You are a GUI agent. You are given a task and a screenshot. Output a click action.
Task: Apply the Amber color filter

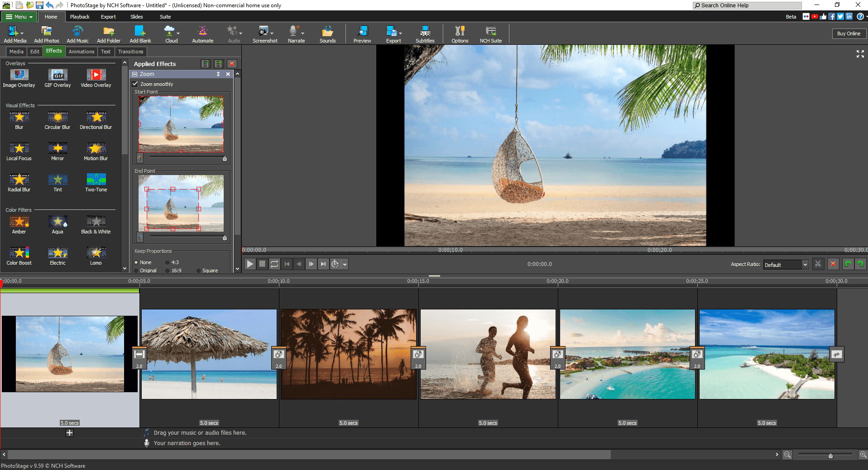click(x=19, y=225)
